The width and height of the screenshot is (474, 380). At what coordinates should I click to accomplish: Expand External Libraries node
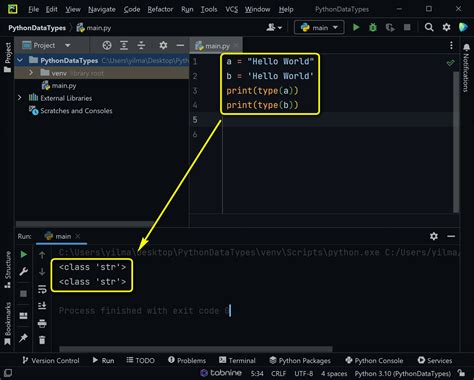[20, 98]
